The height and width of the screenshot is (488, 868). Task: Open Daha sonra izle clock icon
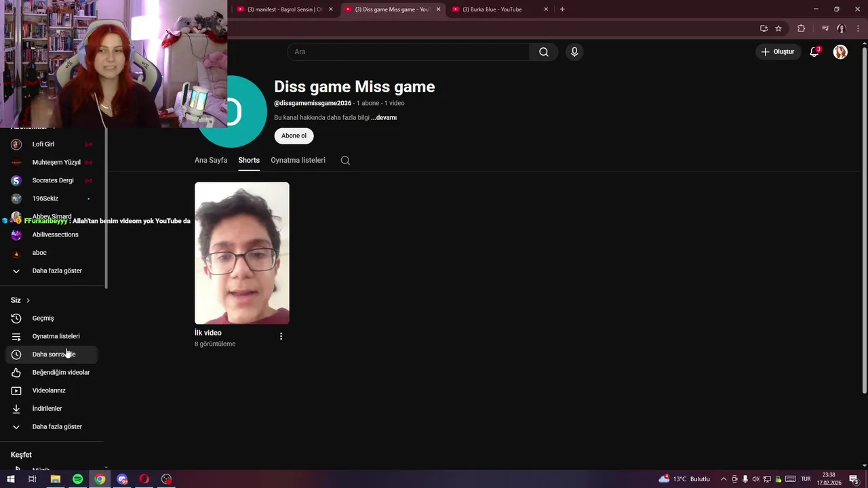click(x=16, y=354)
